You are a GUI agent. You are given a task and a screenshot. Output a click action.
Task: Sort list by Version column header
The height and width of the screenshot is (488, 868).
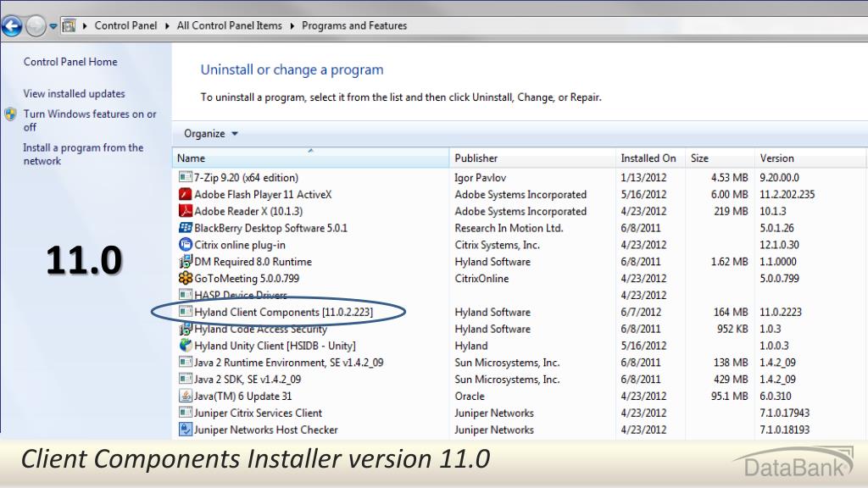click(810, 158)
